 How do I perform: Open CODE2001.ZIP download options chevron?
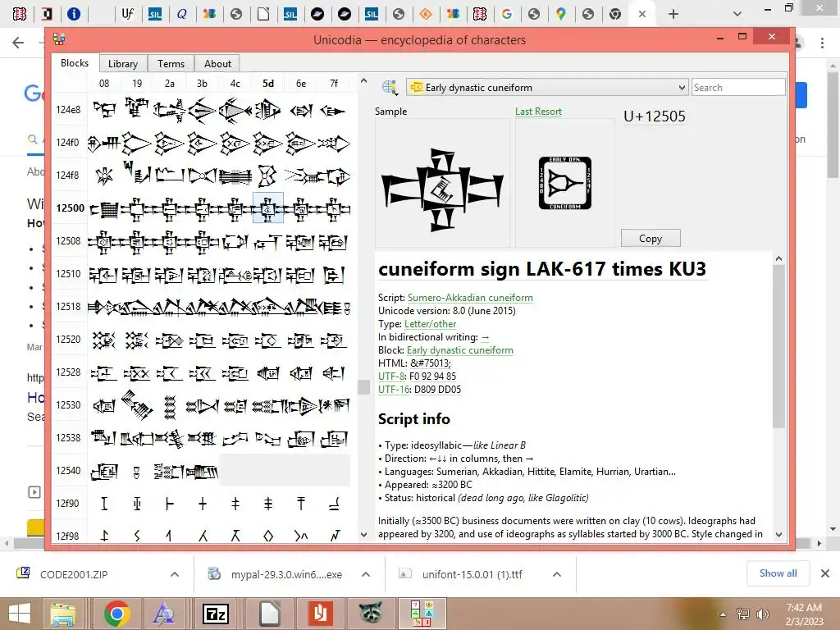(175, 574)
